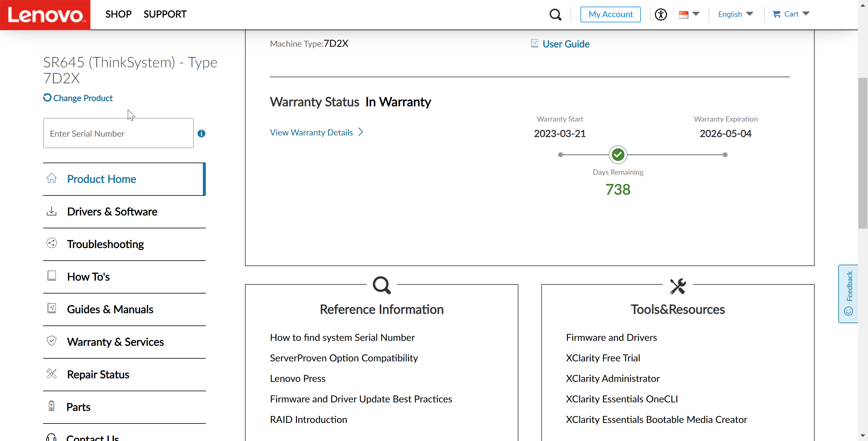Open XClarity Administrator link
The height and width of the screenshot is (441, 868).
pos(613,379)
